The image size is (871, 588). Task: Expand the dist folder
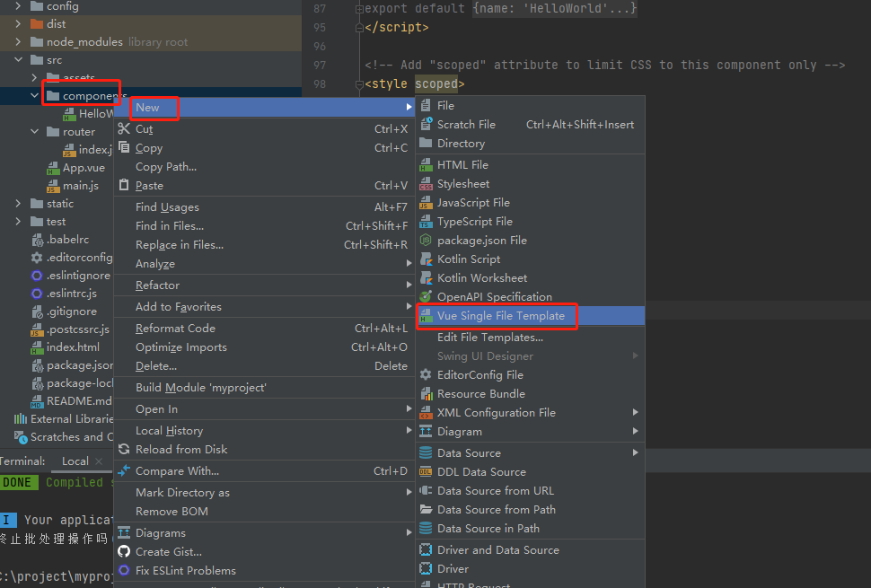point(18,24)
